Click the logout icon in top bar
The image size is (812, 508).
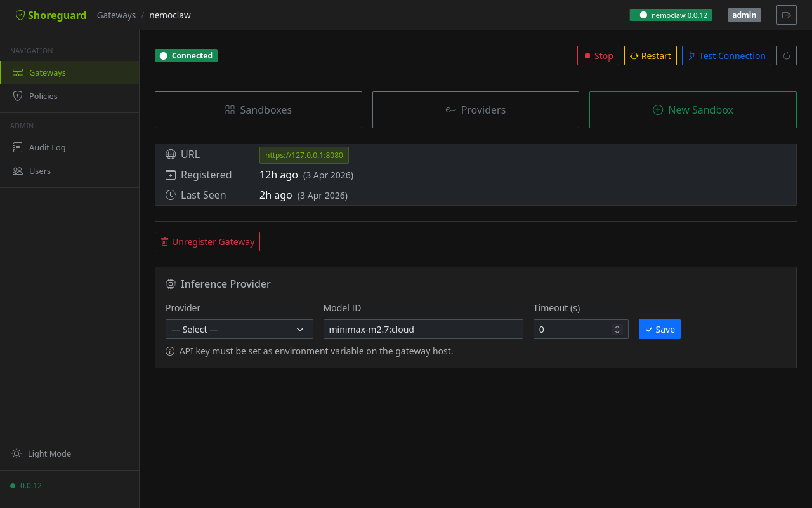(786, 15)
